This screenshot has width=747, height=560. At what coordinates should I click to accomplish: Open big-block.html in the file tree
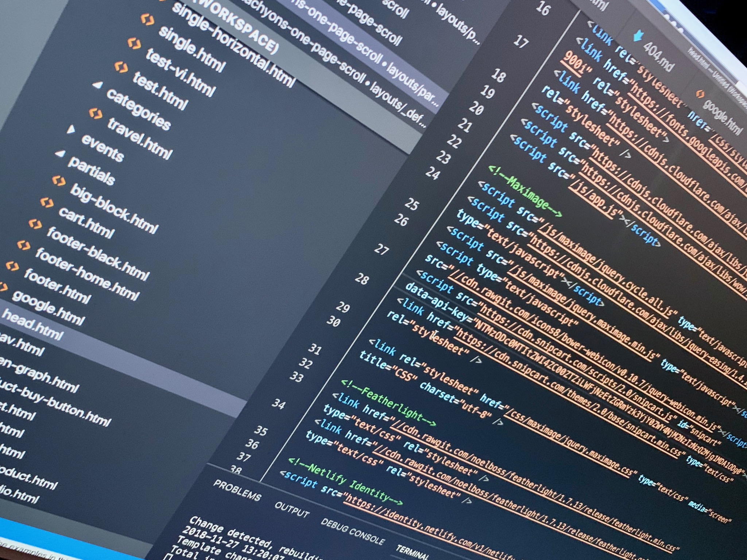tap(114, 209)
